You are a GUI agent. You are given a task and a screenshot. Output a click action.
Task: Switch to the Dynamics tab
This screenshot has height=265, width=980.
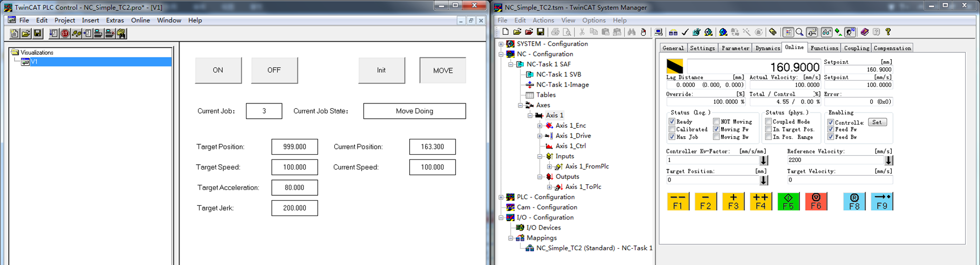coord(767,48)
